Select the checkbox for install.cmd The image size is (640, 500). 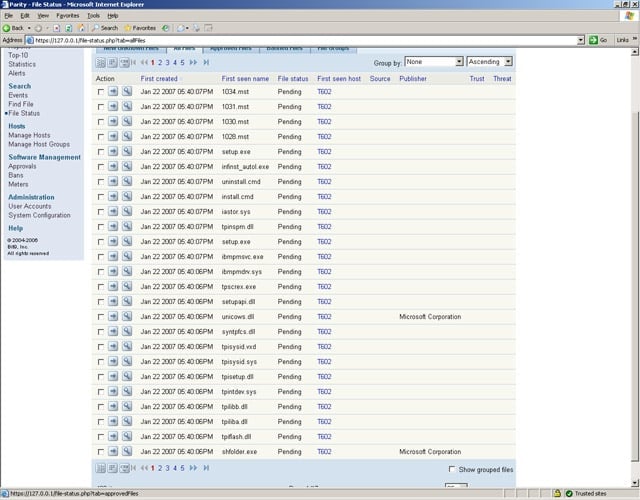pos(100,197)
